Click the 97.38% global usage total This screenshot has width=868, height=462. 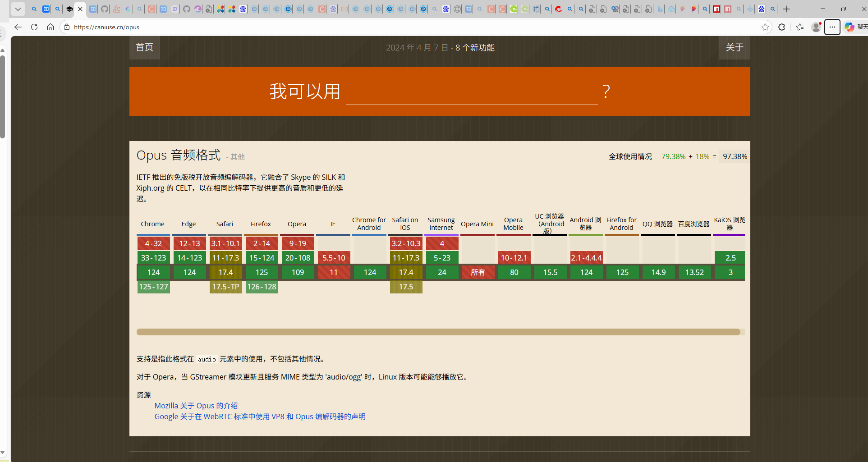click(x=735, y=156)
